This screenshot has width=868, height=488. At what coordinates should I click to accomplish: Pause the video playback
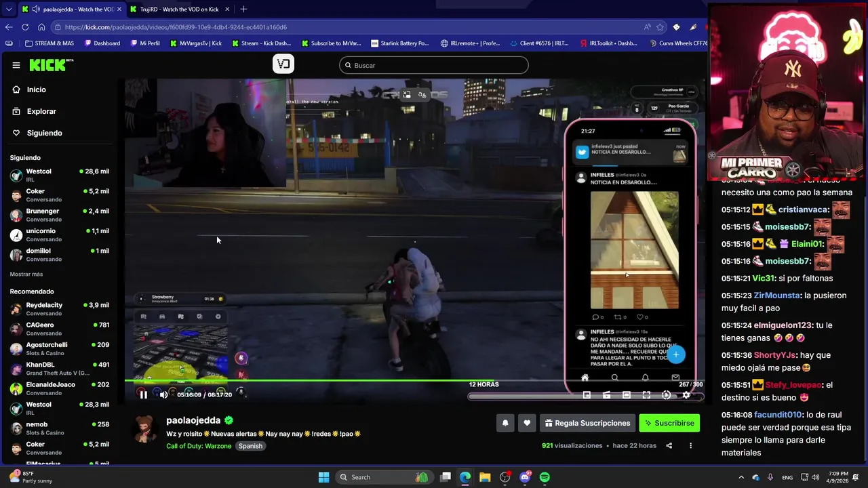(x=143, y=394)
